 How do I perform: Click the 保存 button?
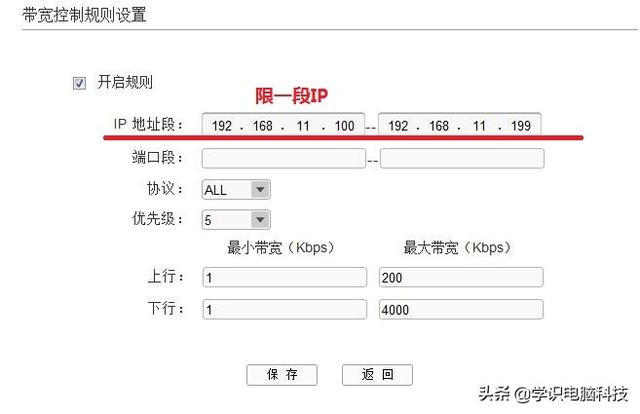tap(282, 375)
